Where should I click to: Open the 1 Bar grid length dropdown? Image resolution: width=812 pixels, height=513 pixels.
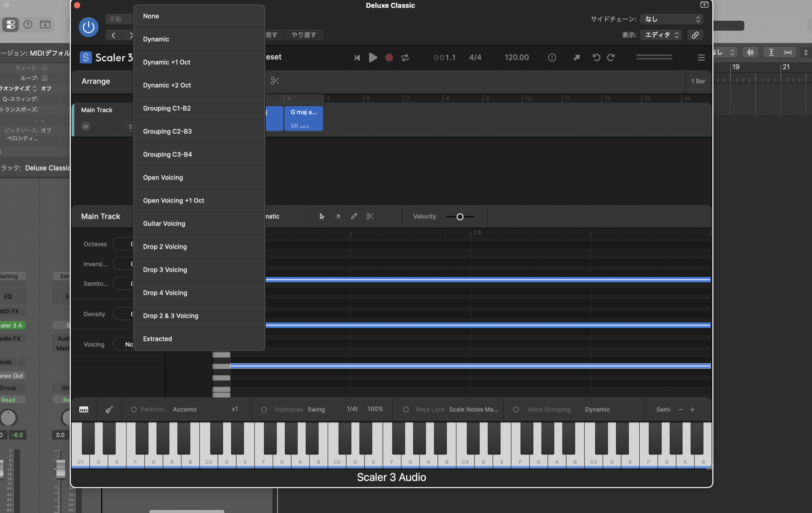(698, 81)
